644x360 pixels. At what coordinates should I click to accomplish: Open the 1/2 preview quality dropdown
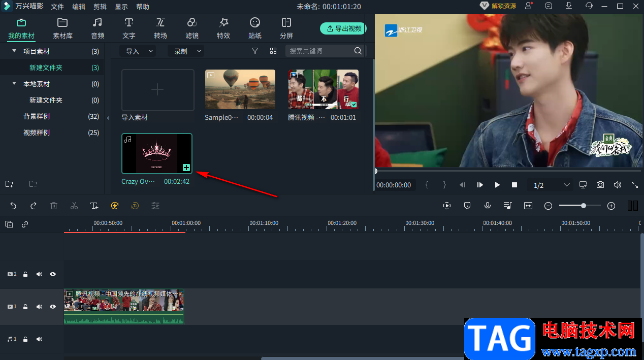552,185
